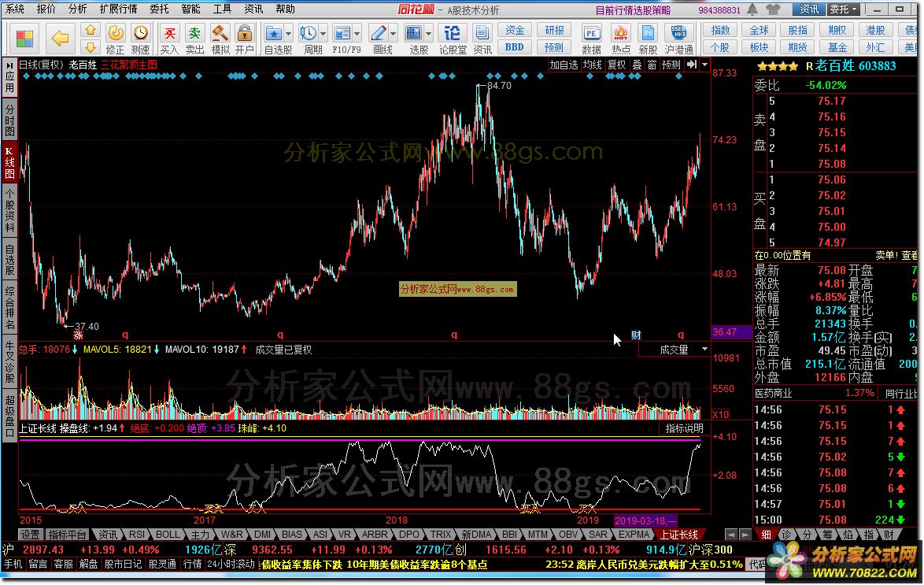Open the 智能 menu
The height and width of the screenshot is (585, 924).
pyautogui.click(x=191, y=9)
